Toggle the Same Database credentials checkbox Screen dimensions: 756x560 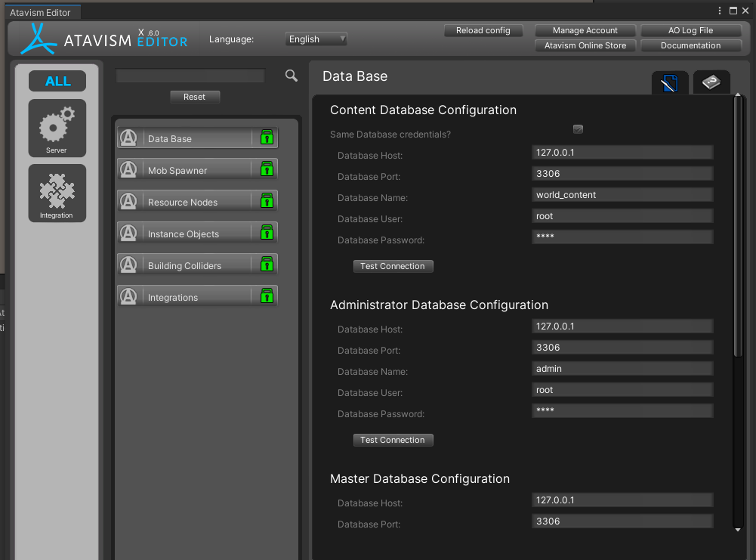tap(578, 129)
